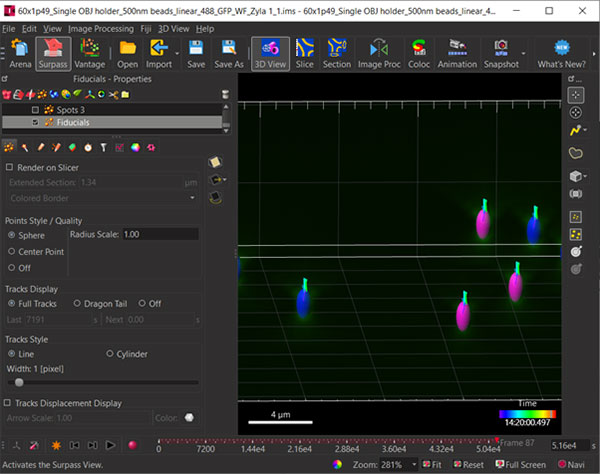
Task: Toggle the Navi navigation window
Action: pyautogui.click(x=571, y=464)
